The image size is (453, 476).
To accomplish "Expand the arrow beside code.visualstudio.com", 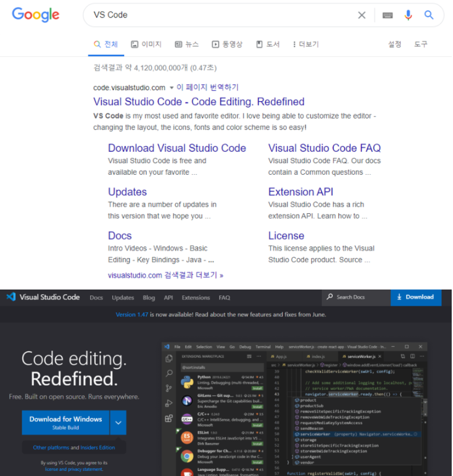I will tap(172, 88).
